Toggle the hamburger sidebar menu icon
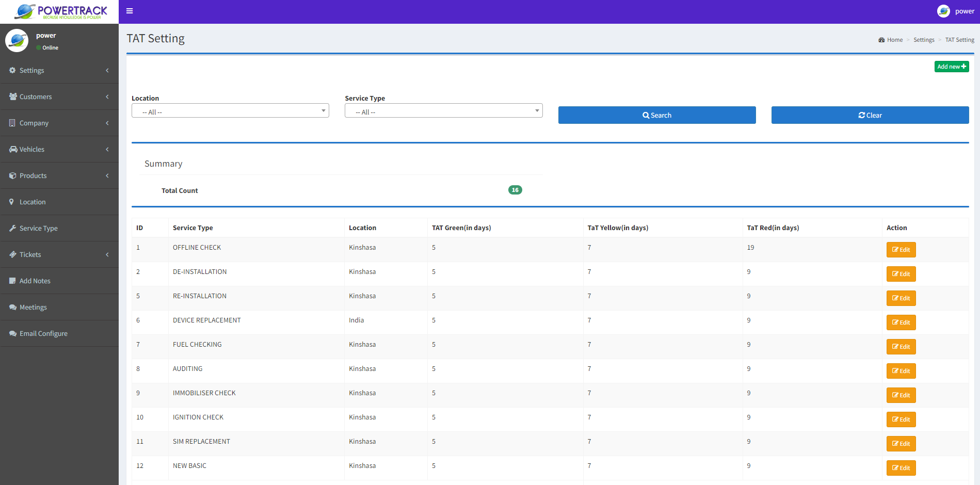Image resolution: width=980 pixels, height=485 pixels. tap(130, 11)
